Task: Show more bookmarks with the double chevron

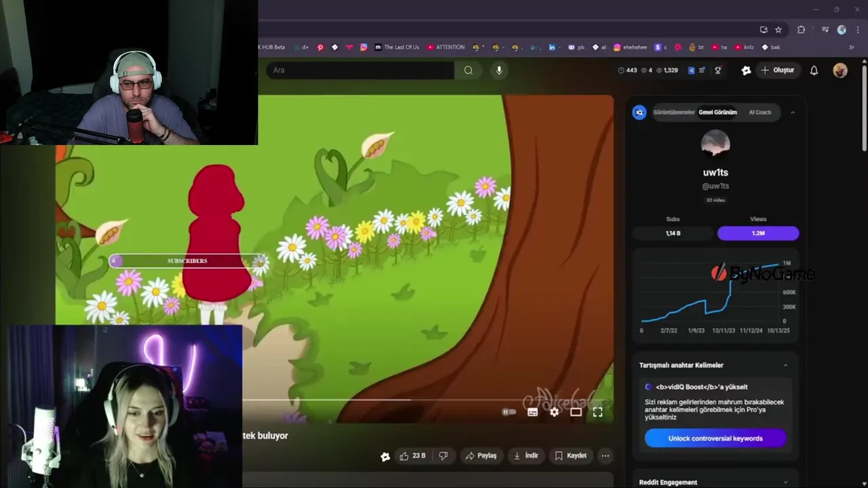Action: 852,47
